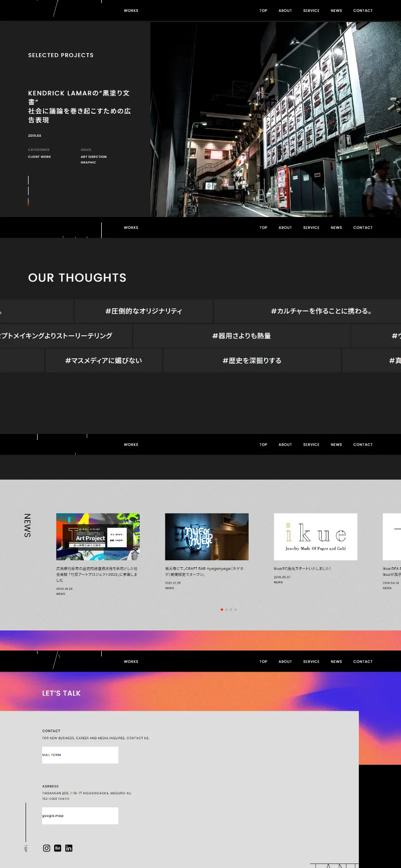Select the second news carousel dot
The image size is (401, 868).
tap(226, 609)
